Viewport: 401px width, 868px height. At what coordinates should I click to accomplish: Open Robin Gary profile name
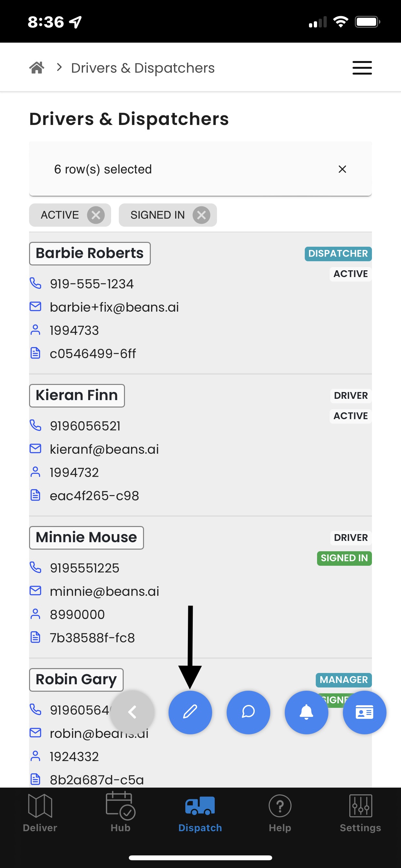coord(76,680)
